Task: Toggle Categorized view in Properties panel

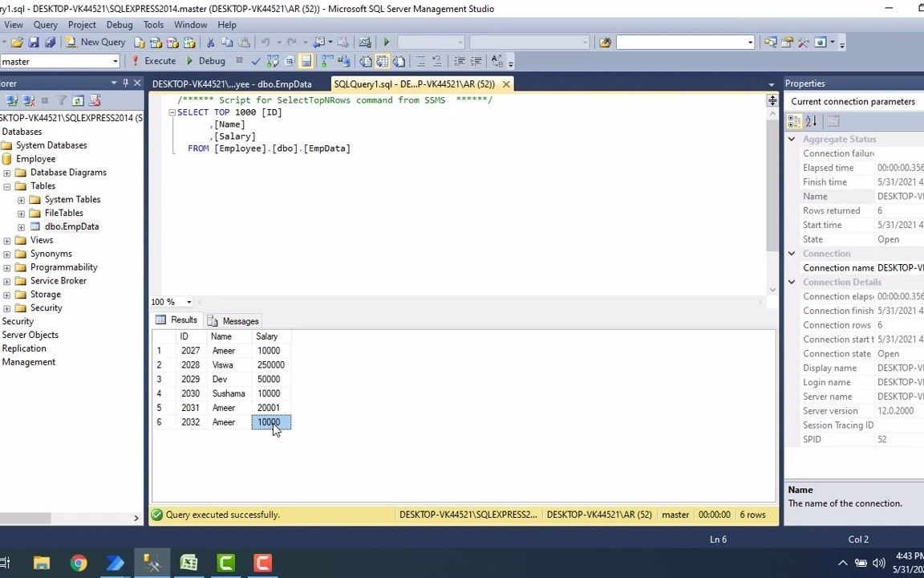Action: click(x=794, y=121)
